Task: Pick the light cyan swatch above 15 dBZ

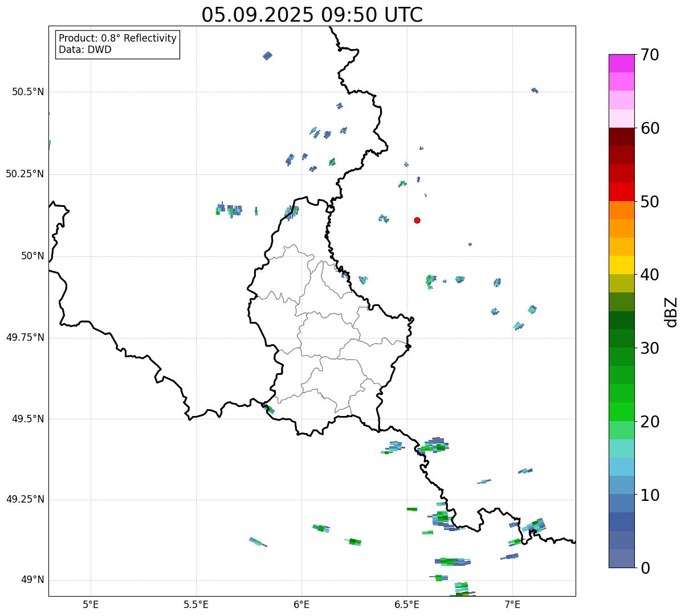Action: [x=622, y=448]
